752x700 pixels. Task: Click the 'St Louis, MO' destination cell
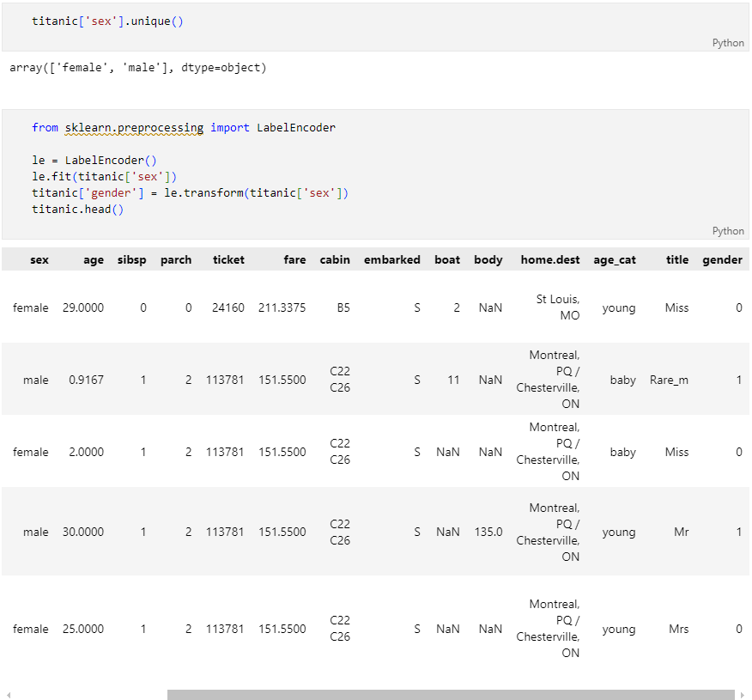pyautogui.click(x=558, y=307)
